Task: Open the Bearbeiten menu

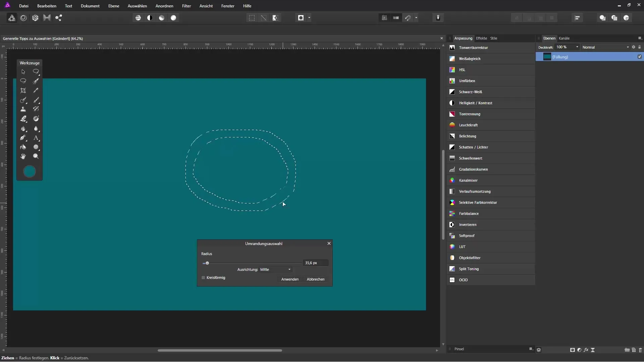Action: pos(47,6)
